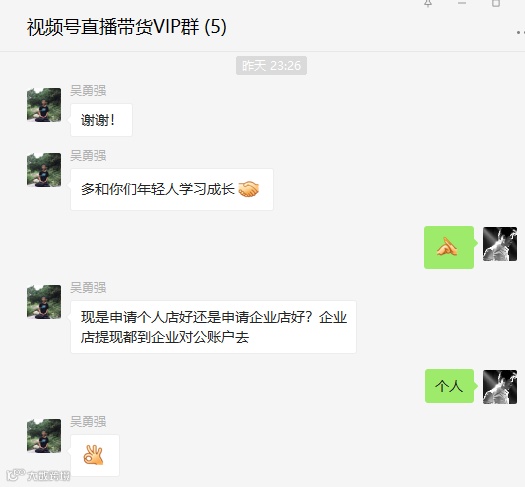Viewport: 525px width, 487px height.
Task: Click the message about 企业对公账户
Action: point(213,327)
